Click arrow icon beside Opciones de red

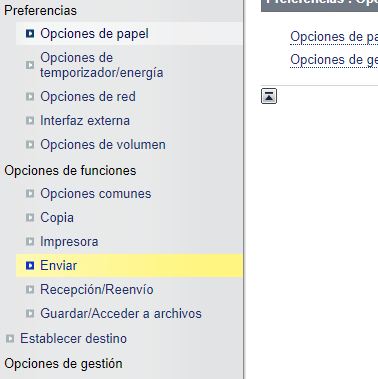pyautogui.click(x=30, y=97)
